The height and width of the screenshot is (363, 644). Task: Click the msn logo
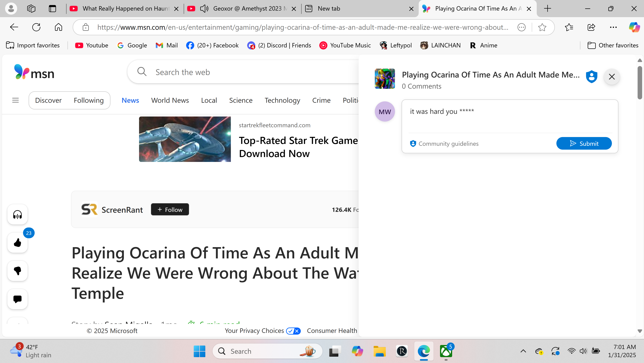[x=34, y=72]
